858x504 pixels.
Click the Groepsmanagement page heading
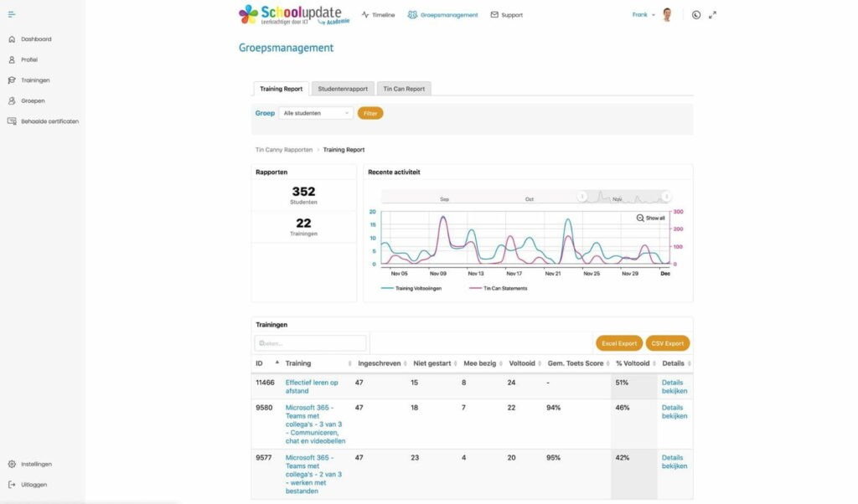tap(286, 48)
